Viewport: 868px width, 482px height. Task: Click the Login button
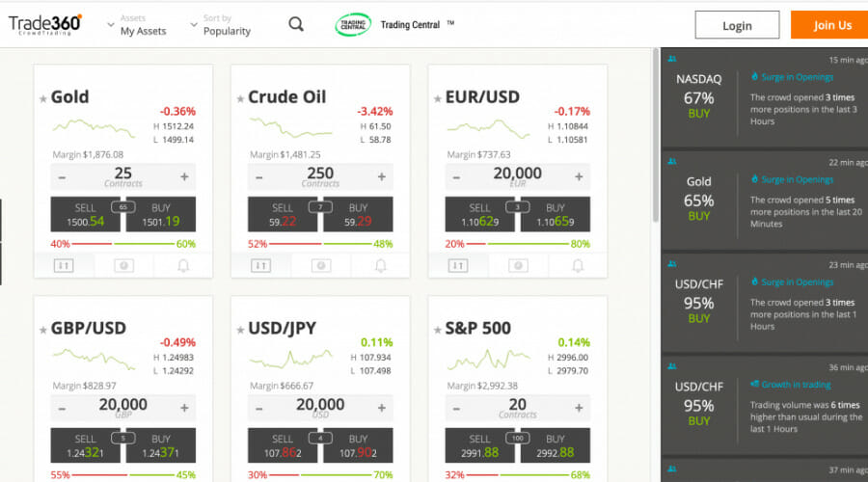click(737, 25)
